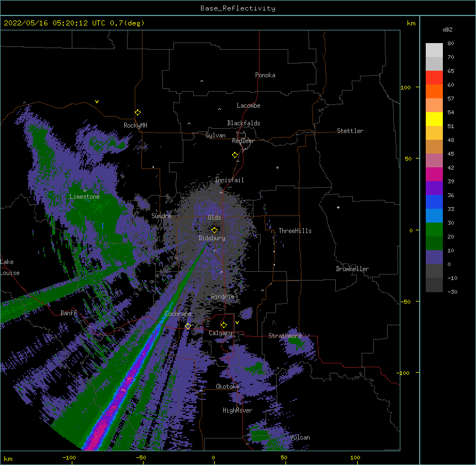
Task: Click the yellow marker south of RedDeer
Action: pyautogui.click(x=235, y=155)
